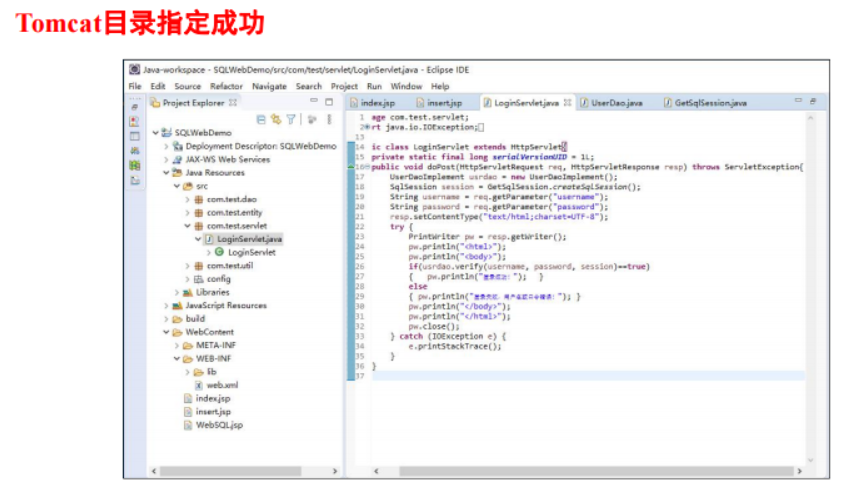The width and height of the screenshot is (841, 486).
Task: Open the Project Explorer View Menu dots
Action: point(329,119)
